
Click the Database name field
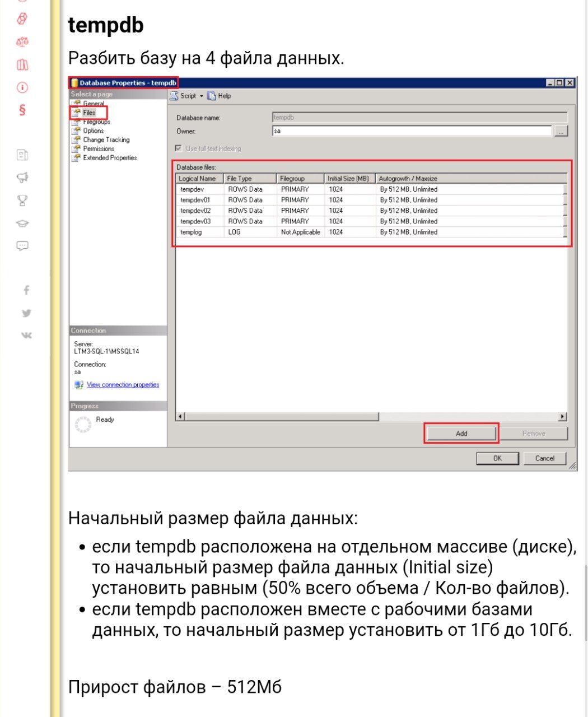pos(420,117)
